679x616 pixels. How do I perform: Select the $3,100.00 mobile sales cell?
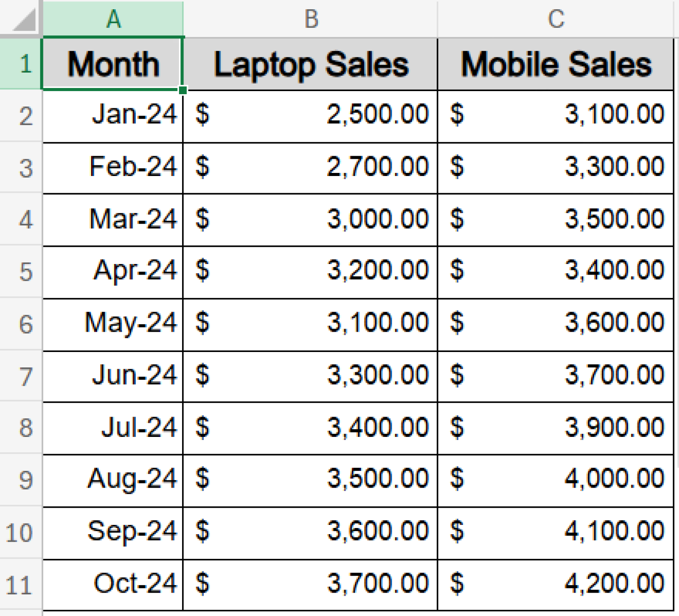pyautogui.click(x=555, y=116)
